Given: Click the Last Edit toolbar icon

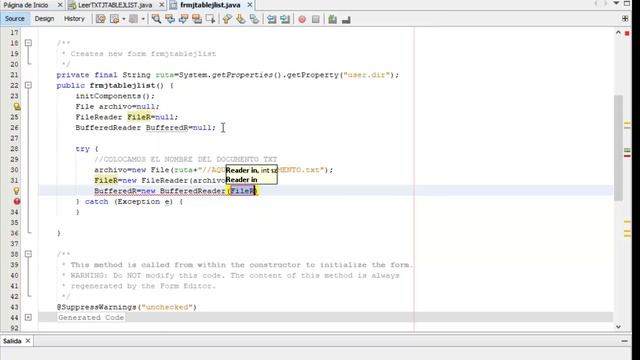Looking at the screenshot, I should tap(100, 19).
